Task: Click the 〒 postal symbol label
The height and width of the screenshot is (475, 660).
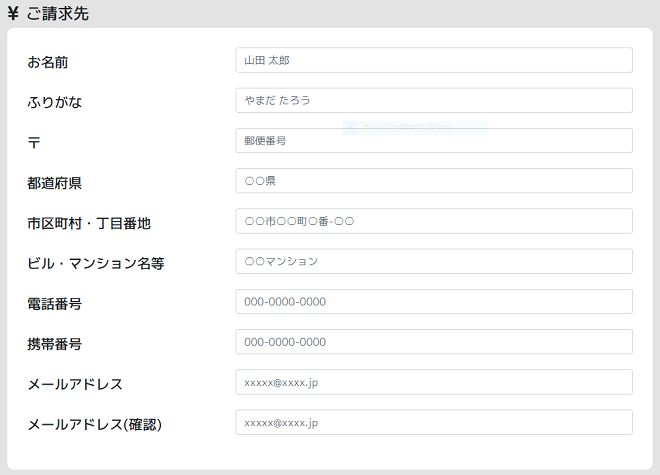Action: pos(34,142)
